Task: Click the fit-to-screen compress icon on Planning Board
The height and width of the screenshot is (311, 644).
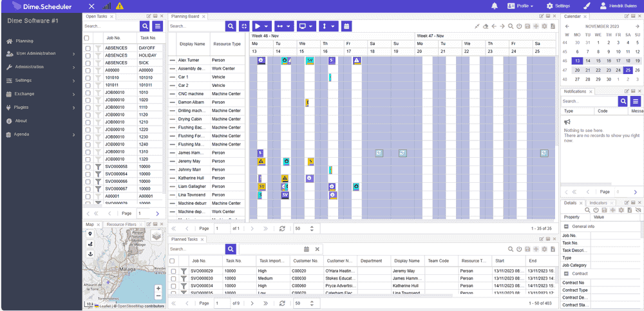Action: [x=244, y=26]
